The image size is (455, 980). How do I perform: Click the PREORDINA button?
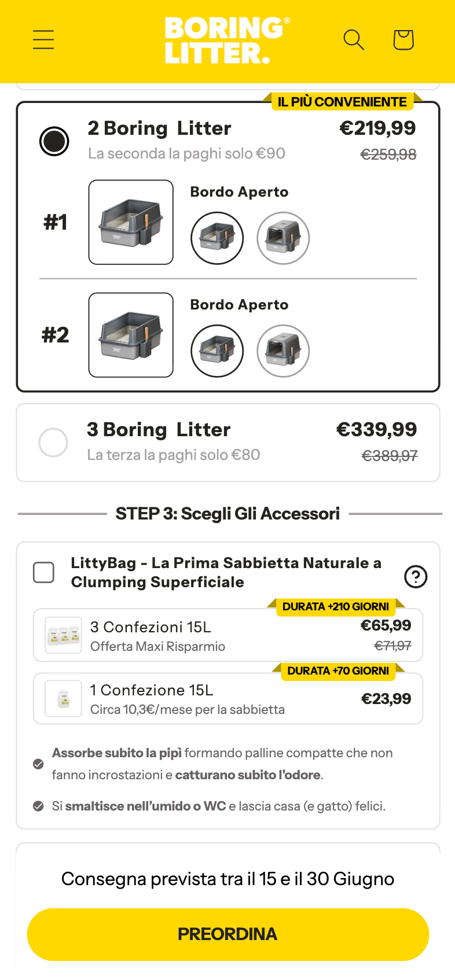coord(228,934)
